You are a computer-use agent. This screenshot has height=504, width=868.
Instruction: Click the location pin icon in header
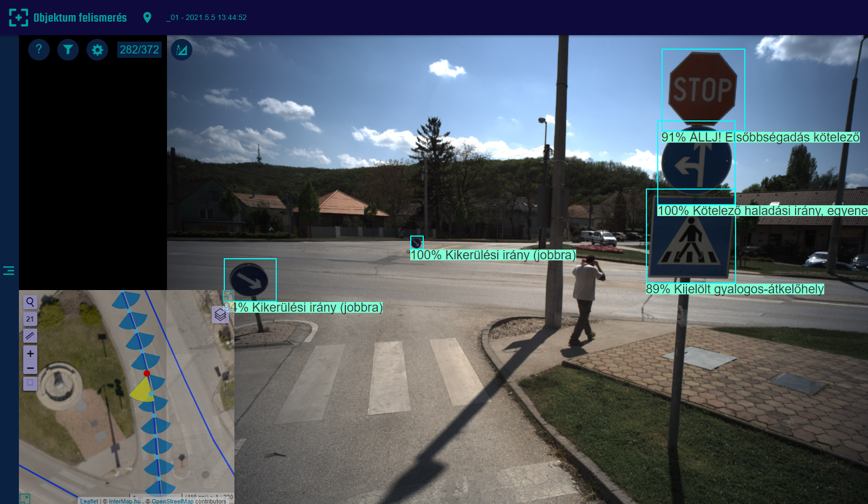(147, 17)
